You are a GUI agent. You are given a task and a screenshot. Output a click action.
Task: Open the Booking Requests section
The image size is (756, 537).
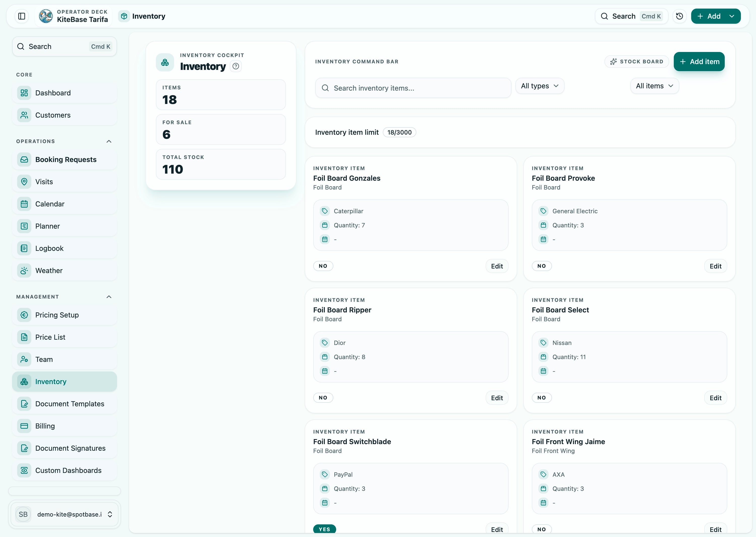[x=66, y=159]
